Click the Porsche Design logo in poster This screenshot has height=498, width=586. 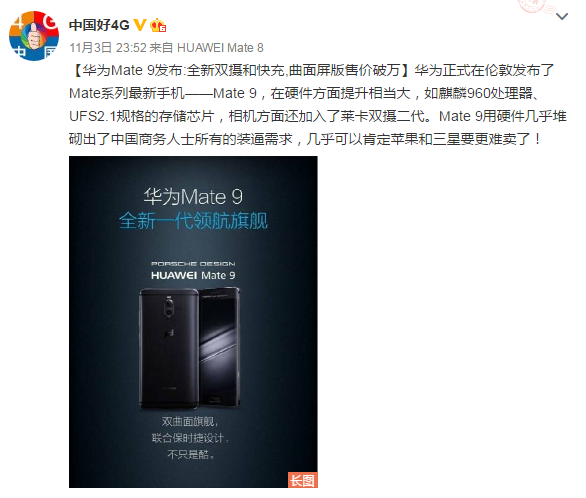(x=193, y=264)
